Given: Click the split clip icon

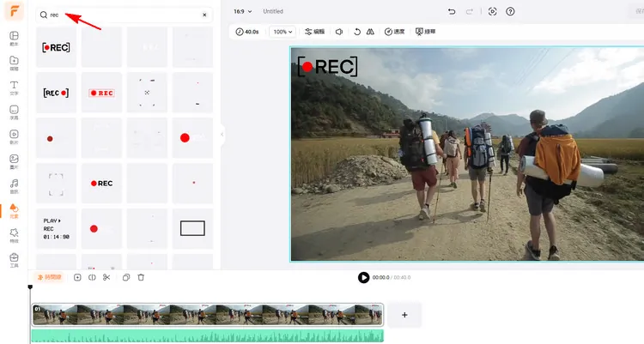Looking at the screenshot, I should click(92, 277).
